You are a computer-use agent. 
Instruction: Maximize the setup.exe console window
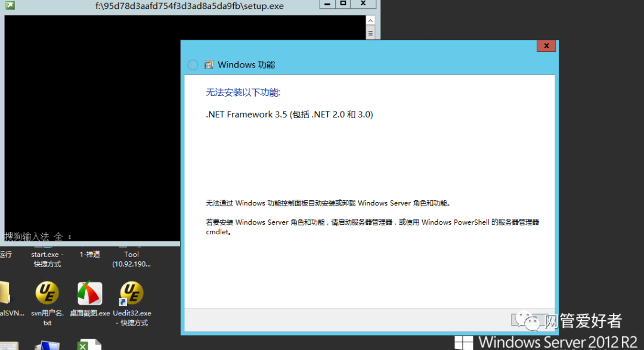click(x=343, y=4)
